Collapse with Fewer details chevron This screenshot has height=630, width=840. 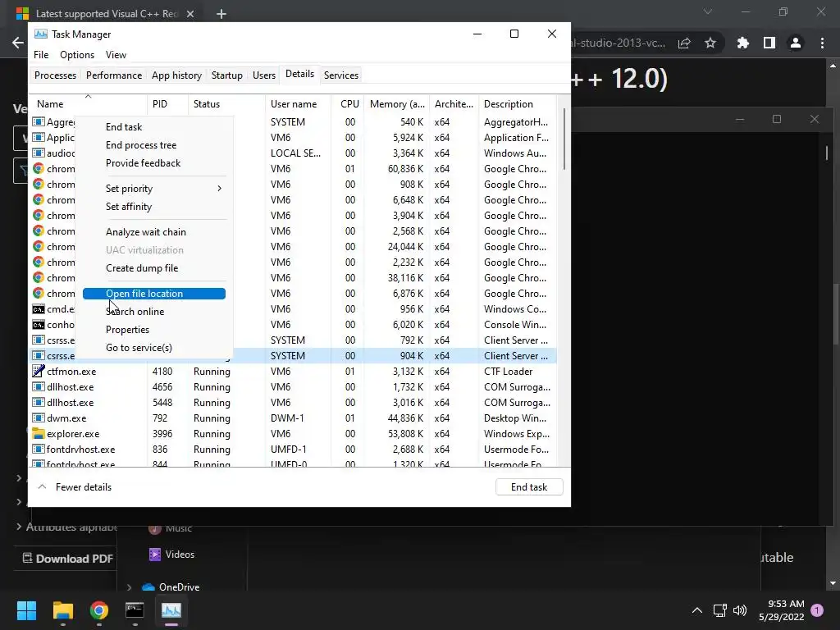pos(42,487)
